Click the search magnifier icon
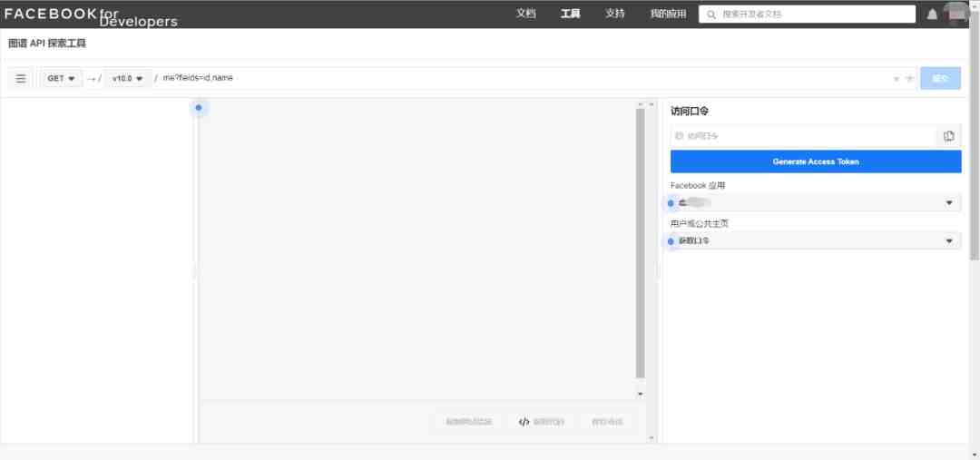980x460 pixels. (x=711, y=15)
